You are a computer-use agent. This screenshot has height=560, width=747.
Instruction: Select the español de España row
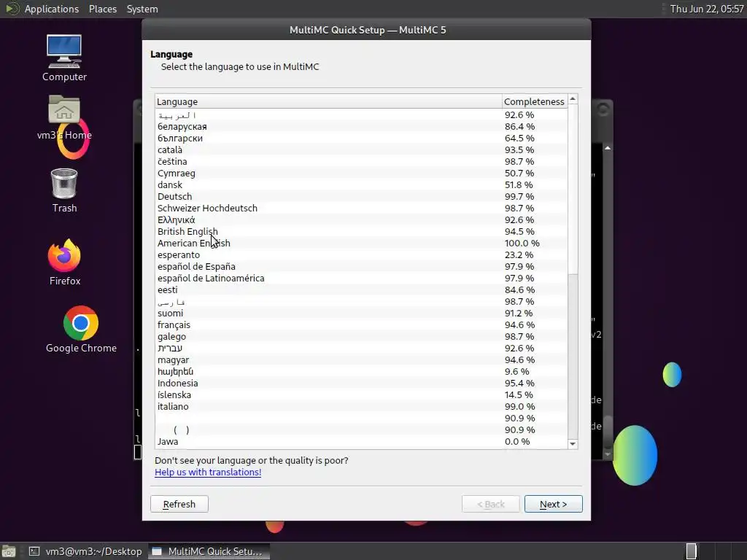361,267
